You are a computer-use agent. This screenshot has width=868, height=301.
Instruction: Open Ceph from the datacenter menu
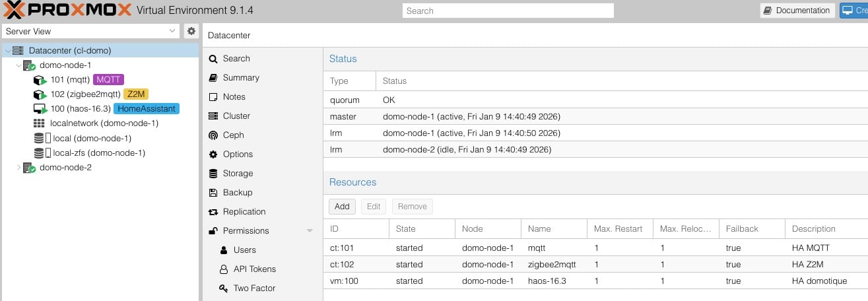click(x=233, y=135)
